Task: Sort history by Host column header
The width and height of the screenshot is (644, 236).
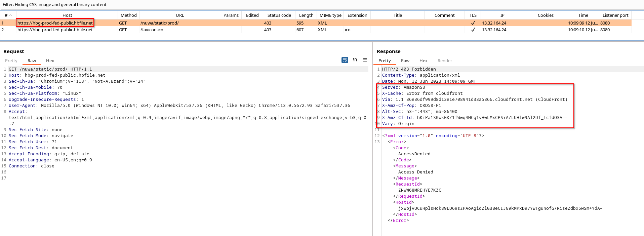Action: [67, 15]
